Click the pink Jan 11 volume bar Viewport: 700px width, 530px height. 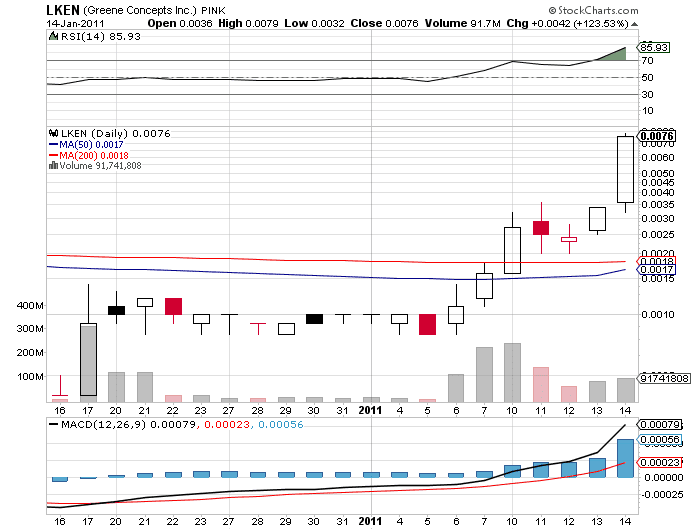[541, 384]
